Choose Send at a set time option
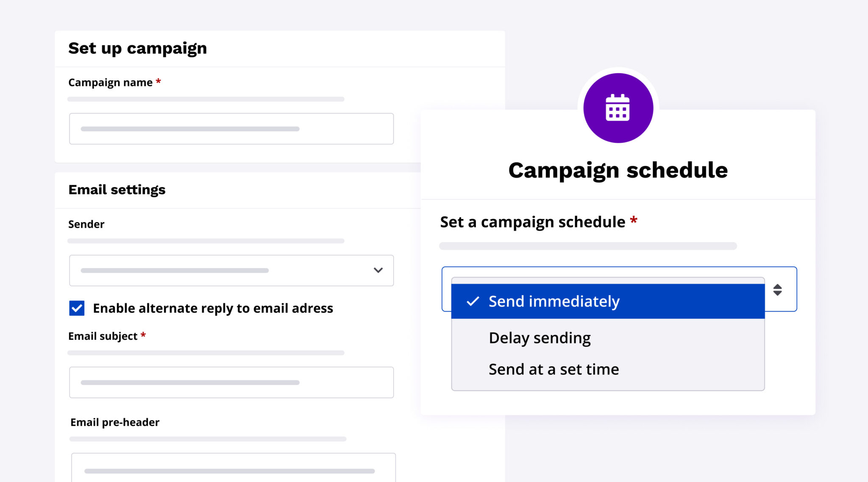This screenshot has width=868, height=482. point(553,369)
